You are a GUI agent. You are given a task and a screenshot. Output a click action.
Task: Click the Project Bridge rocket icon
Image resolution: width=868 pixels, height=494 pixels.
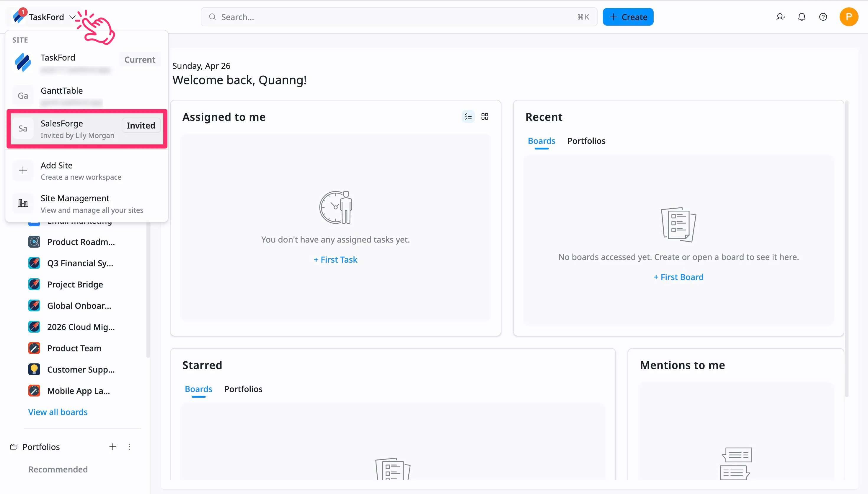point(34,285)
